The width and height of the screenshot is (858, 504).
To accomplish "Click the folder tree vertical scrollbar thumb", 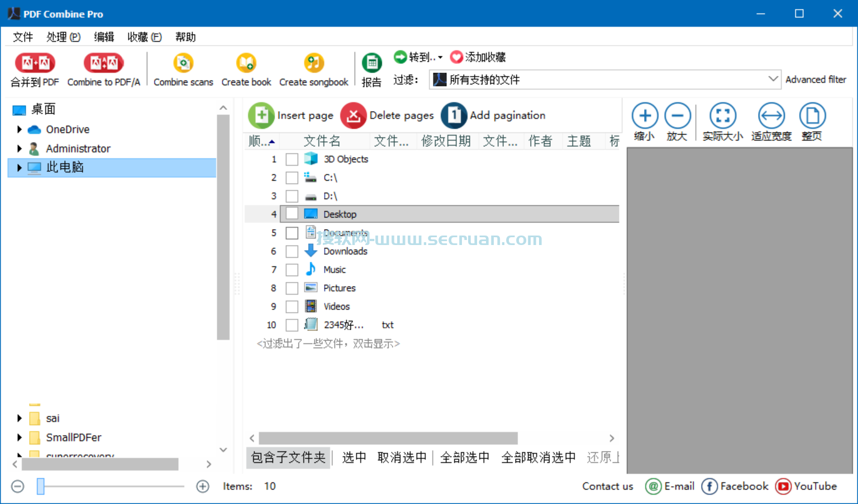I will 223,227.
